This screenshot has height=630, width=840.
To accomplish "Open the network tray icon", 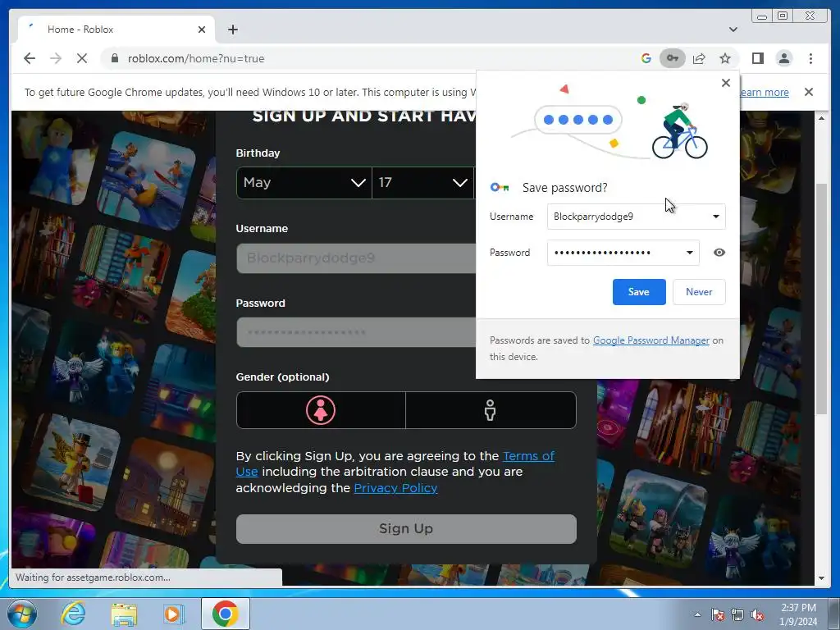I will point(737,615).
